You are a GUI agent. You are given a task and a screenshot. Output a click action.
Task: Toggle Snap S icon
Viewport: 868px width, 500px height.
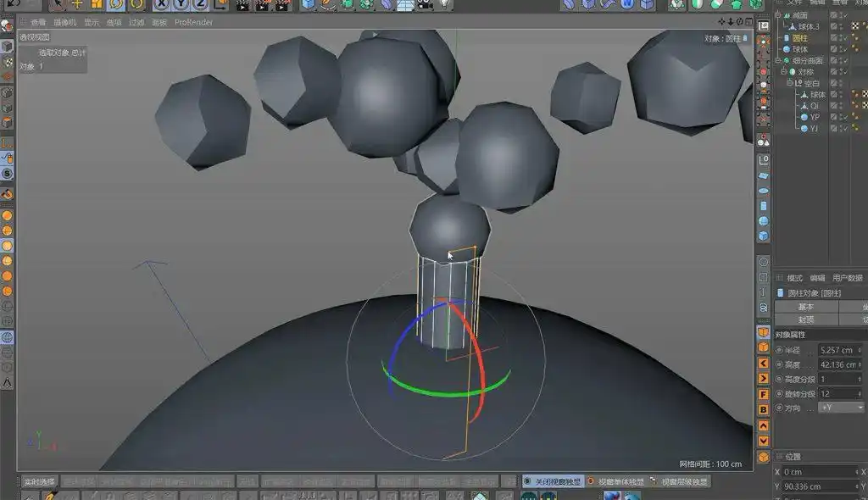(x=7, y=174)
